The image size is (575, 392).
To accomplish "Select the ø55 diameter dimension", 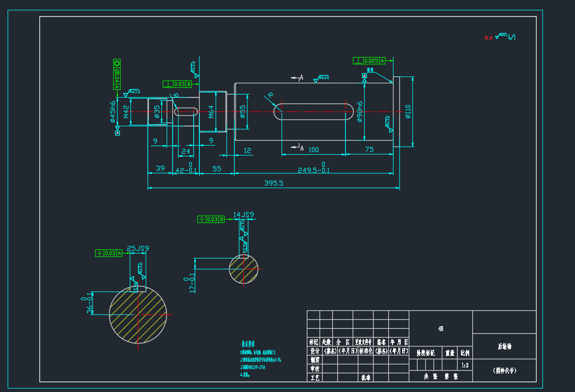I will tap(242, 112).
